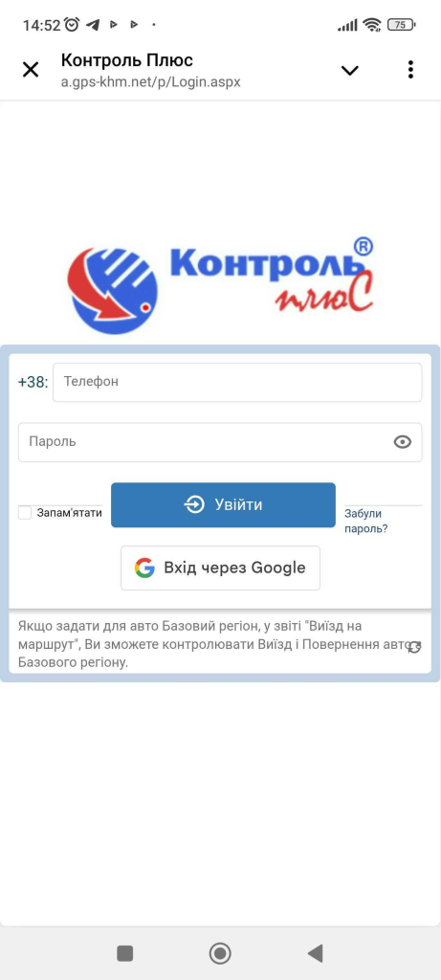Click the Увійти login button
Screen dimensions: 441x980
(223, 505)
